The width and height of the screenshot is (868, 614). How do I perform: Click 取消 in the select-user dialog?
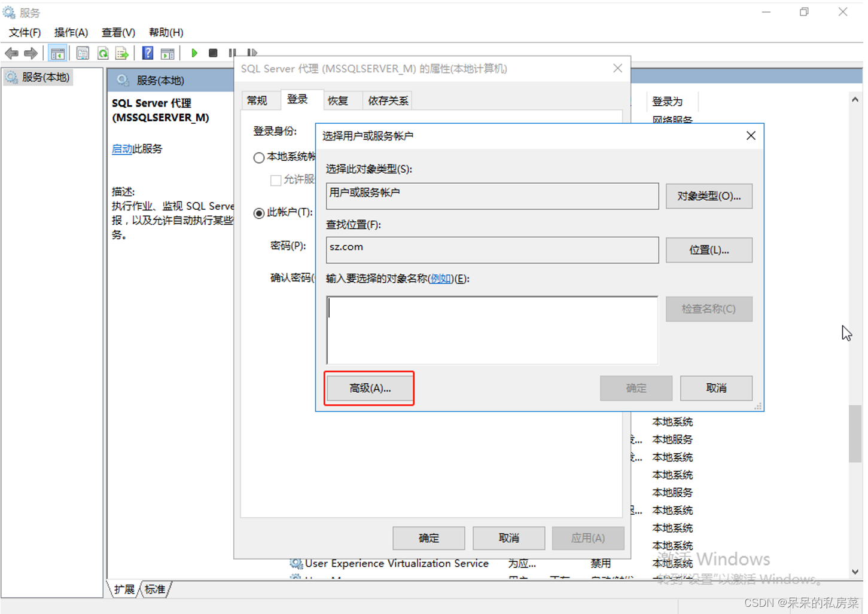click(x=716, y=388)
